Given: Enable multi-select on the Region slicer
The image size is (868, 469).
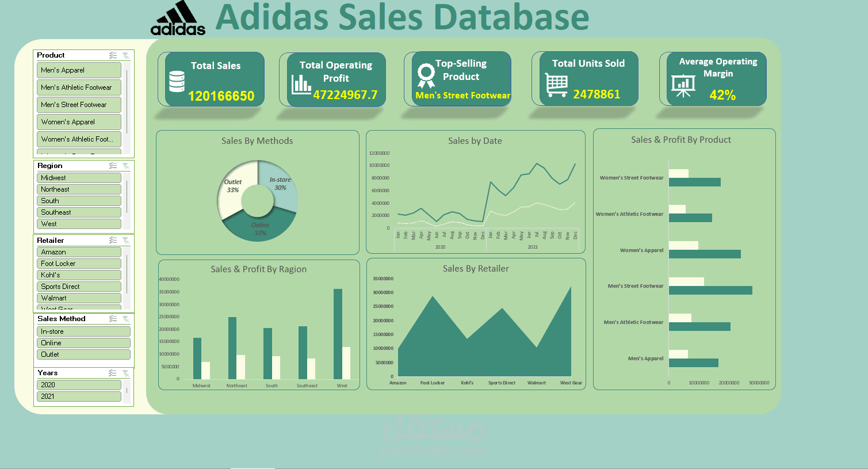Looking at the screenshot, I should (x=113, y=166).
